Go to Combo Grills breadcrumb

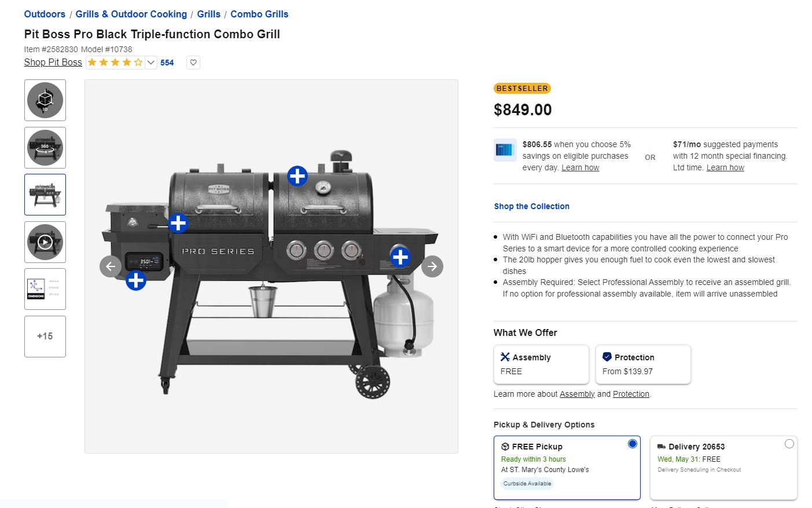point(259,14)
